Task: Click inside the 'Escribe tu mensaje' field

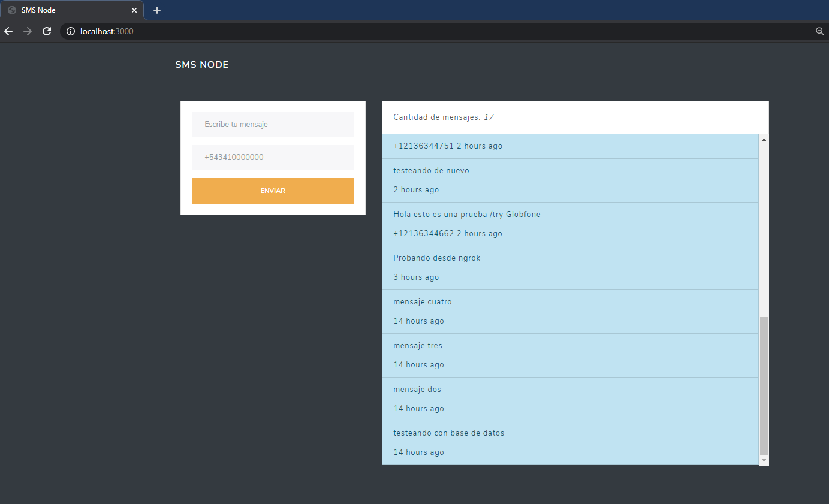Action: click(x=273, y=124)
